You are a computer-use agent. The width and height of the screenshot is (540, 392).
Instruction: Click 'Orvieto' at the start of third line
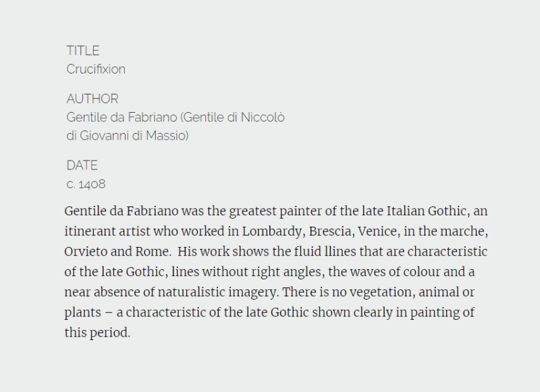click(x=86, y=252)
